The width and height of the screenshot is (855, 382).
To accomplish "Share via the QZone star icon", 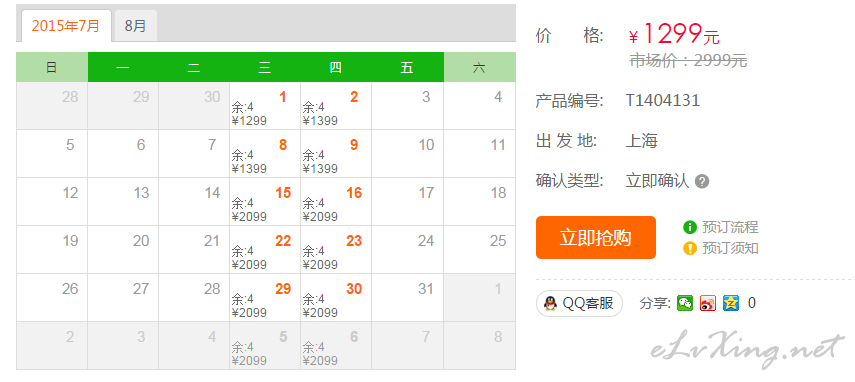I will pos(731,303).
